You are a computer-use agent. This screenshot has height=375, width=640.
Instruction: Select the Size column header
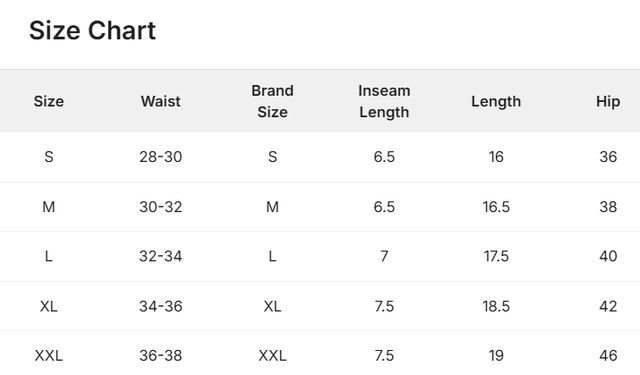tap(49, 101)
